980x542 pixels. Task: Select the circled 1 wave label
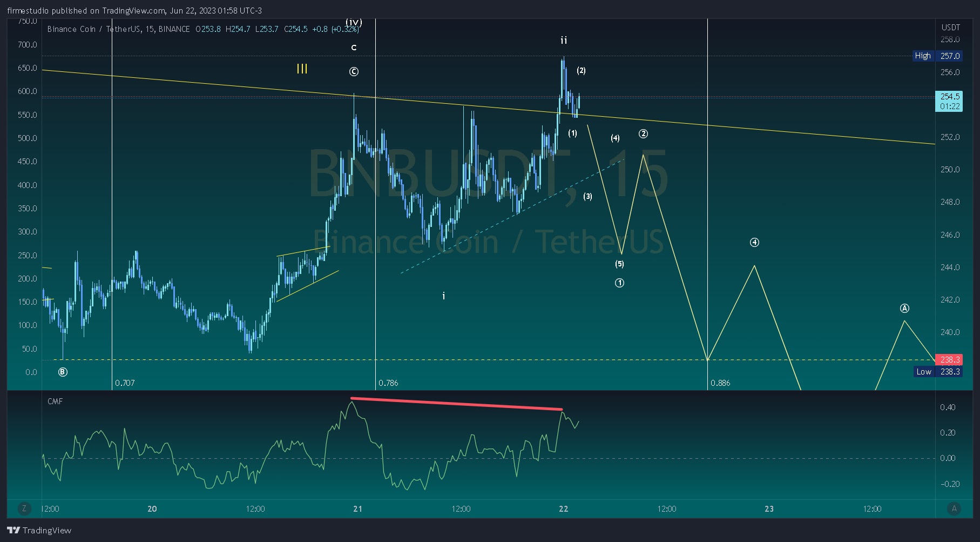tap(619, 283)
